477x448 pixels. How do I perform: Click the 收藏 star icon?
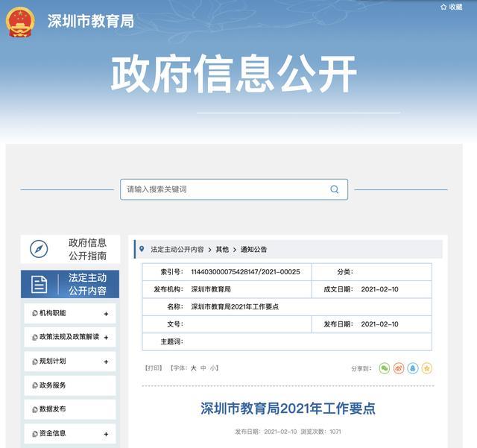443,7
